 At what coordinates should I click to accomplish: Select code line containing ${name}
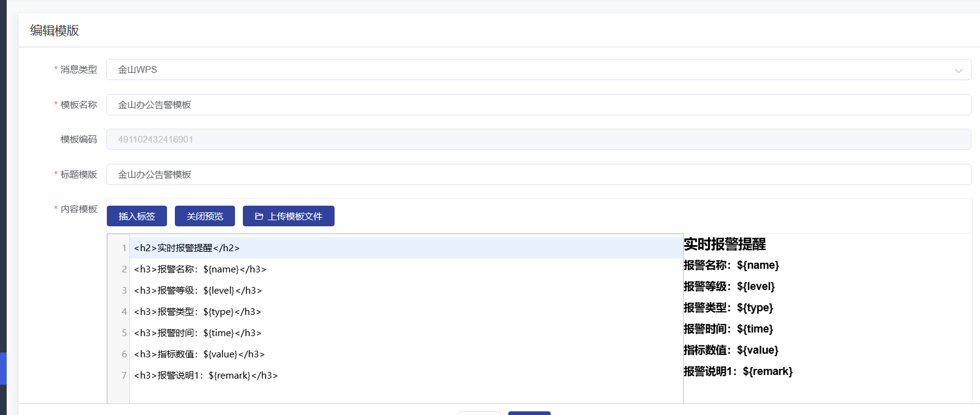[200, 269]
